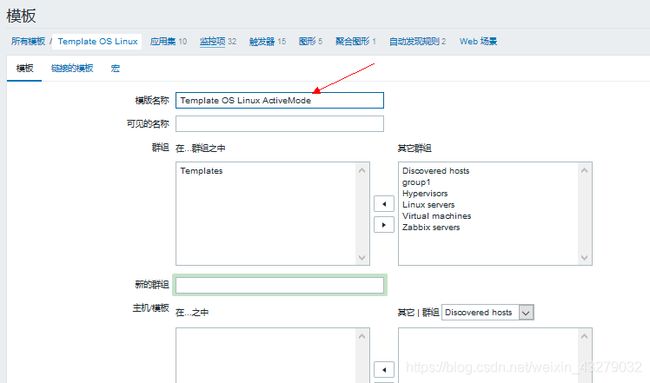650x383 pixels.
Task: Open the Web 场景 link
Action: tap(478, 41)
